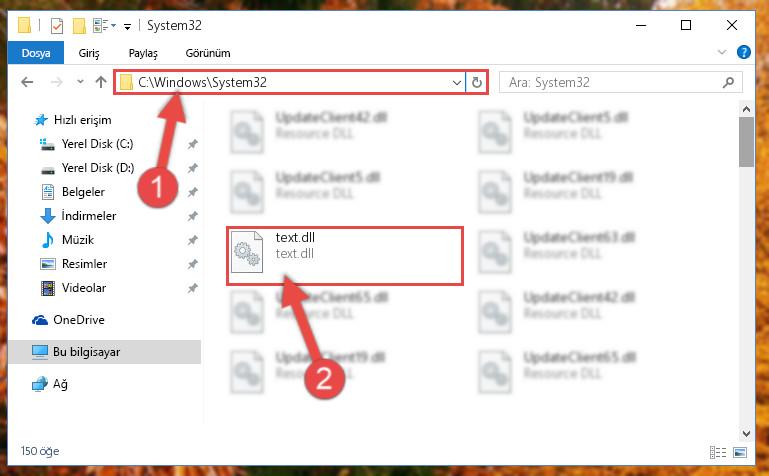Screen dimensions: 769x476
Task: Select the text.dll file
Action: 345,255
